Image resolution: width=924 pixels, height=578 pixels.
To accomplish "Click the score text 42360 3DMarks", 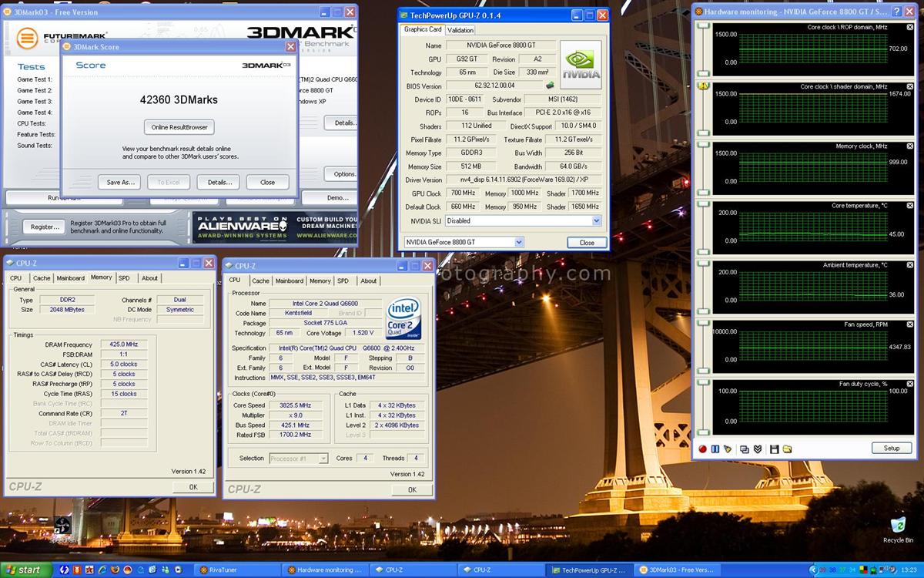I will [179, 99].
